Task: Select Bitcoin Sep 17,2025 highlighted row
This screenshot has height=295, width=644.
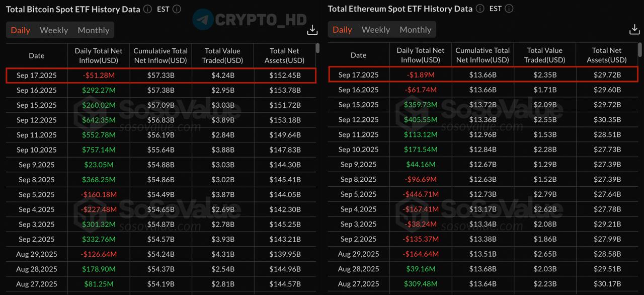Action: click(161, 76)
